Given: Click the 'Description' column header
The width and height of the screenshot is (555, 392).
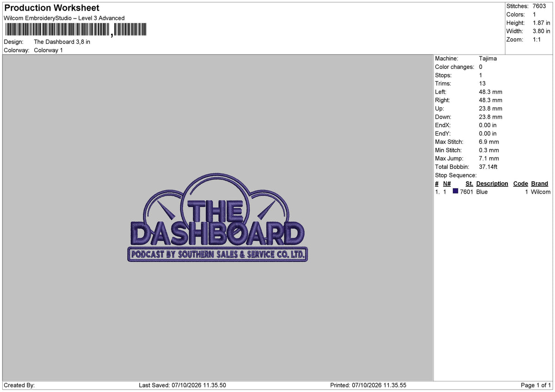Looking at the screenshot, I should [492, 184].
